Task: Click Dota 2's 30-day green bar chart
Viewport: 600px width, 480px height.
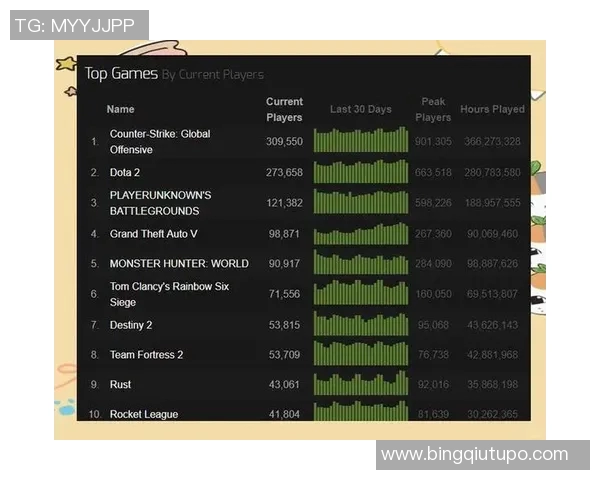Action: pos(361,172)
